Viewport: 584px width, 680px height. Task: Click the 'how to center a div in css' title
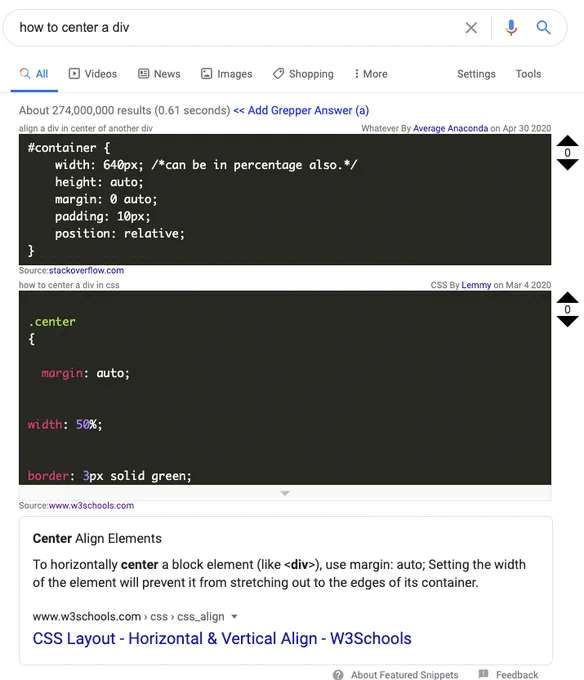pyautogui.click(x=69, y=285)
